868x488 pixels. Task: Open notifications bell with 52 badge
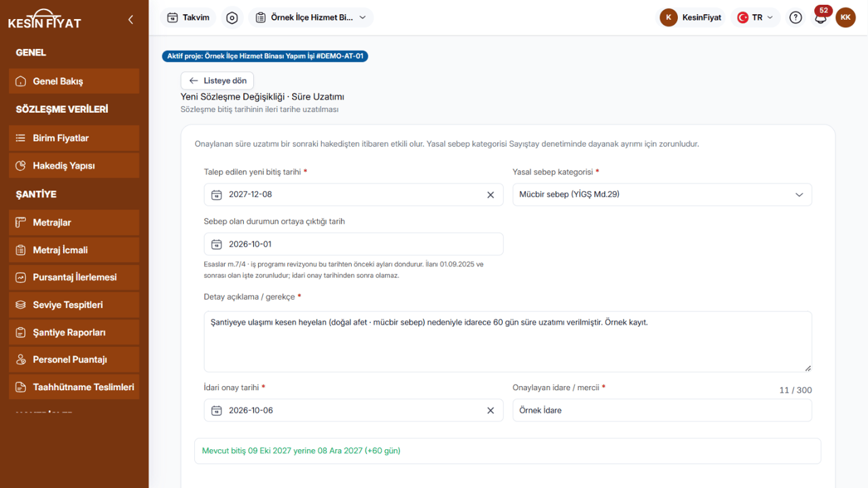click(x=820, y=18)
